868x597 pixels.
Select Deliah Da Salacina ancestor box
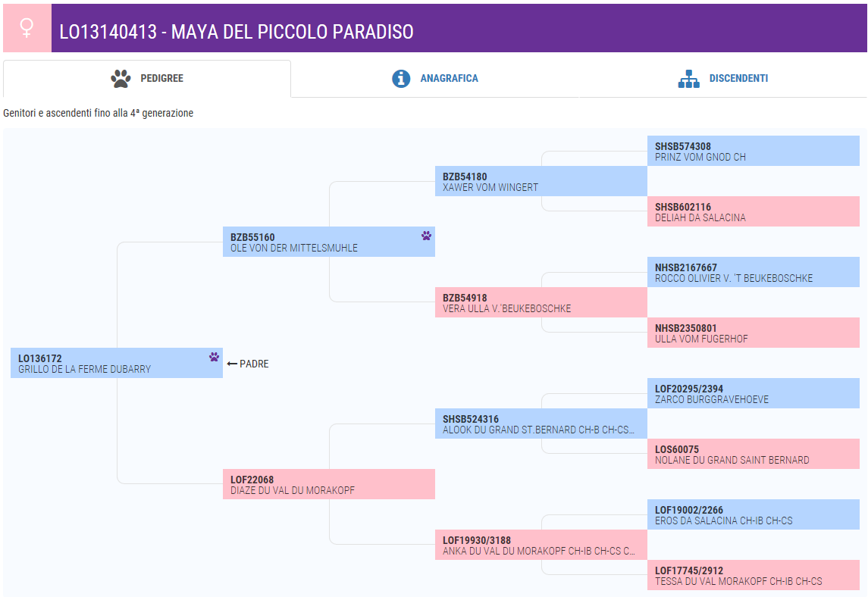tap(753, 212)
